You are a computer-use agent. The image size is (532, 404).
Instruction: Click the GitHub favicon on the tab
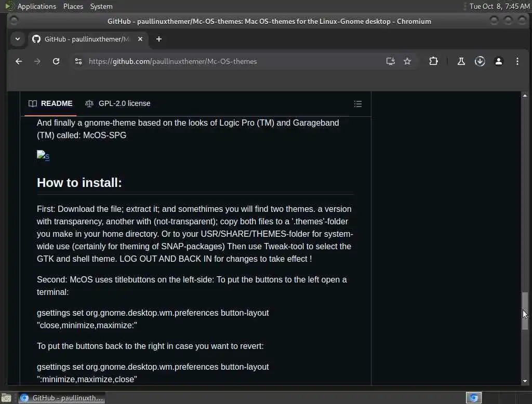(36, 39)
